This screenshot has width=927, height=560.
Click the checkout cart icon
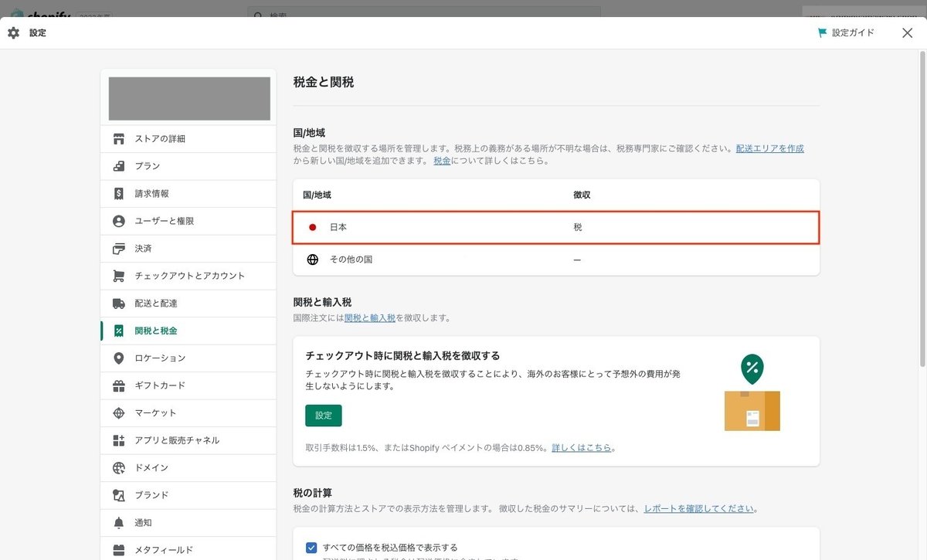(118, 276)
